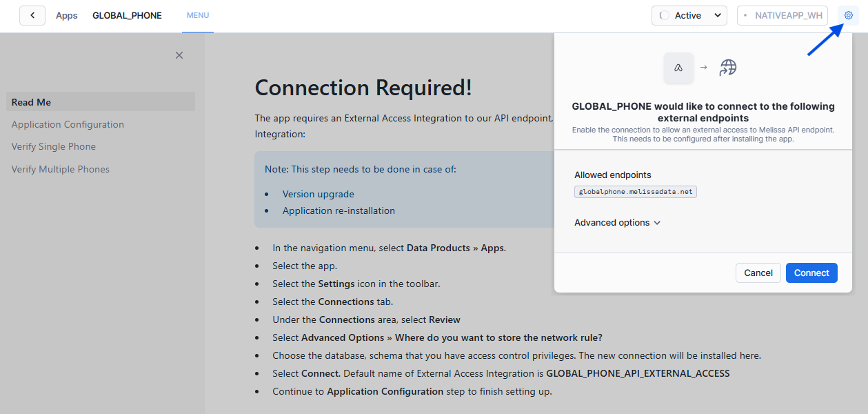
Task: Open the NATIVEAPP_WH warehouse selector
Action: [x=783, y=15]
